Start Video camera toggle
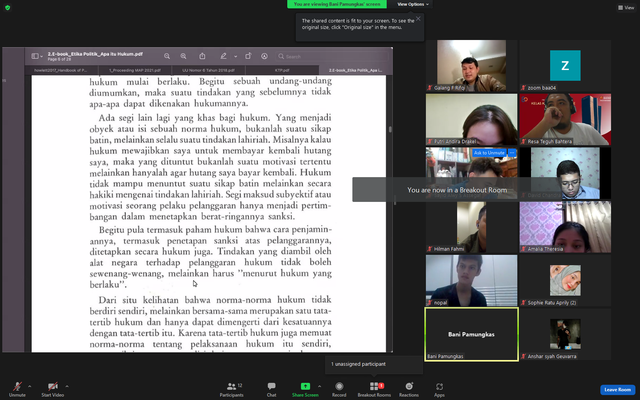 tap(53, 389)
